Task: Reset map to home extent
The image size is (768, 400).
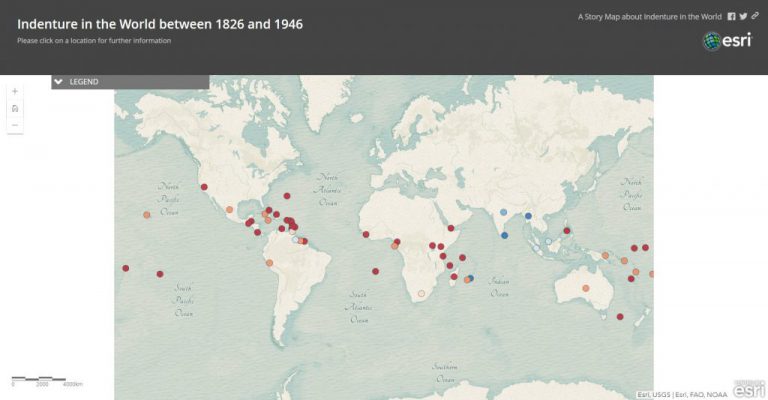Action: [15, 108]
